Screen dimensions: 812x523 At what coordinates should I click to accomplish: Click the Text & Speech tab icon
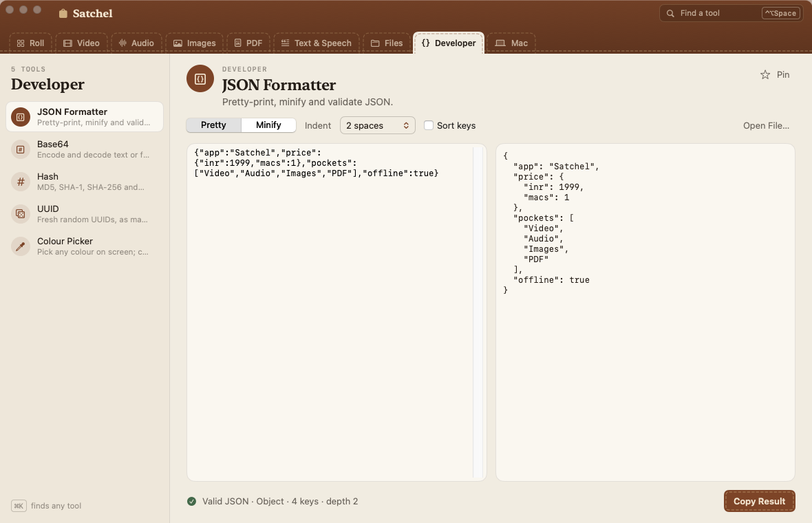pos(286,43)
